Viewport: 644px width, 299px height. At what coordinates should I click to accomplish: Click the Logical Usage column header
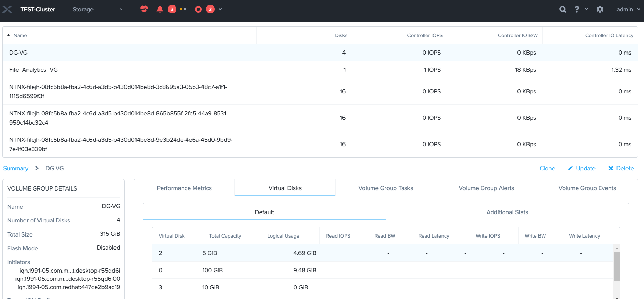[283, 236]
